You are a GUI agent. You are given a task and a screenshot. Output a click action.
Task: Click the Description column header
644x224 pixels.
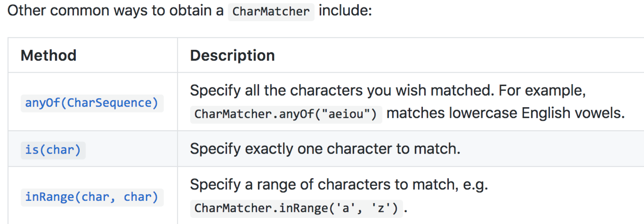pyautogui.click(x=232, y=55)
